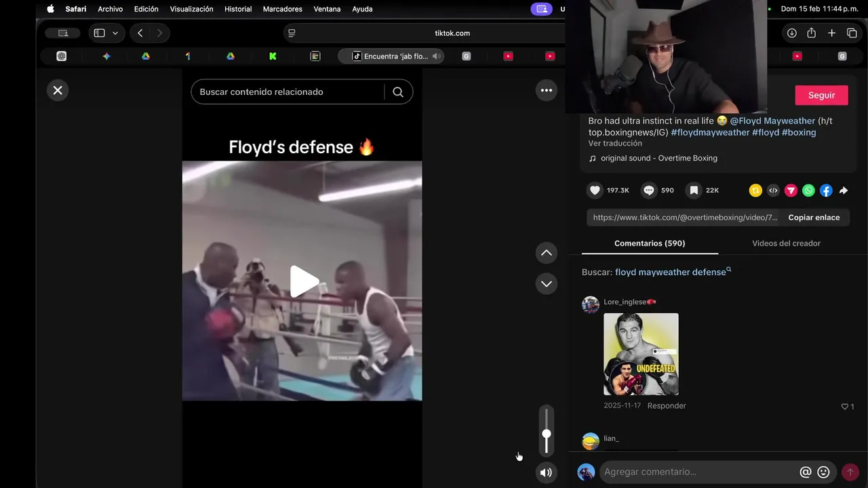
Task: Focus Buscar contenido relacionado search box
Action: coord(290,92)
